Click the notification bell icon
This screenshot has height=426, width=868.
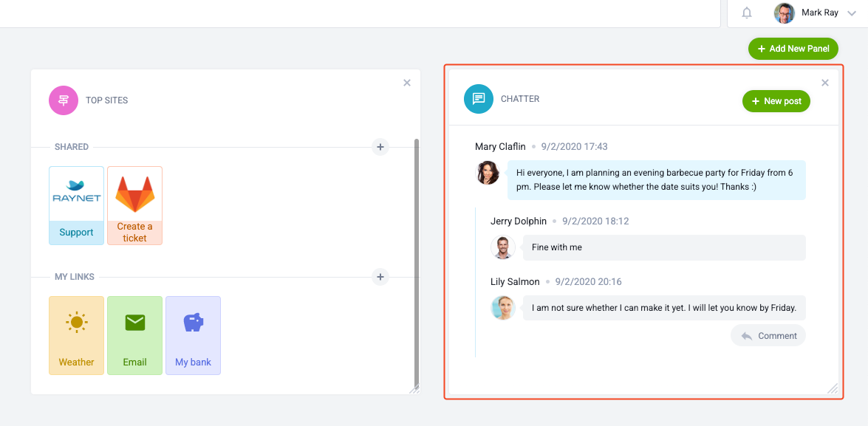(x=746, y=13)
